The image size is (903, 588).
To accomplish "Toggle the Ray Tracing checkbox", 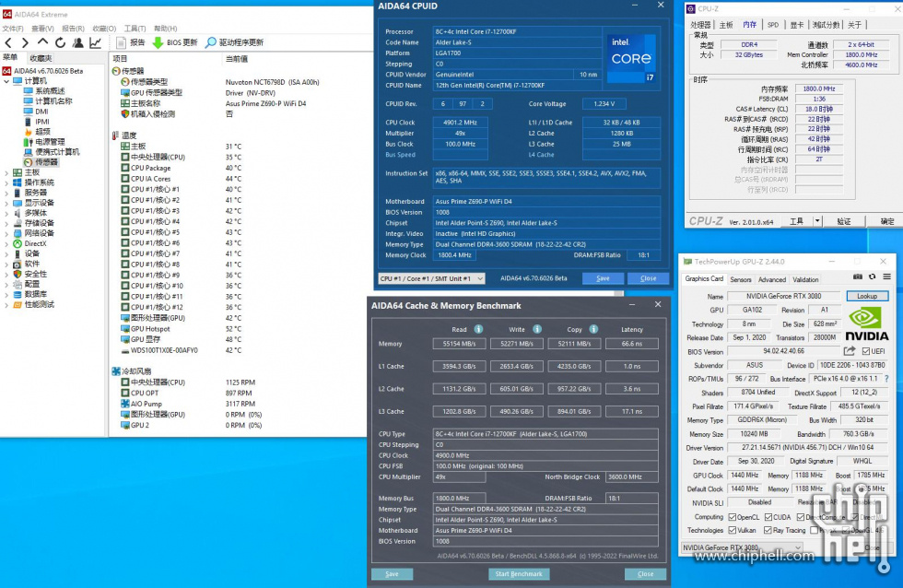I will coord(768,530).
